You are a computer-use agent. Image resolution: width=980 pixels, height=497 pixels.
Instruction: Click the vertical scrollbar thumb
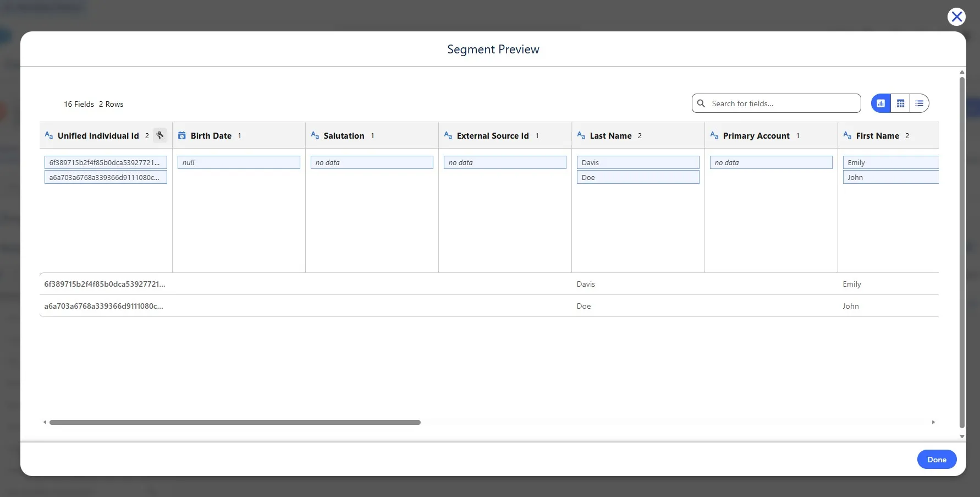coord(962,252)
